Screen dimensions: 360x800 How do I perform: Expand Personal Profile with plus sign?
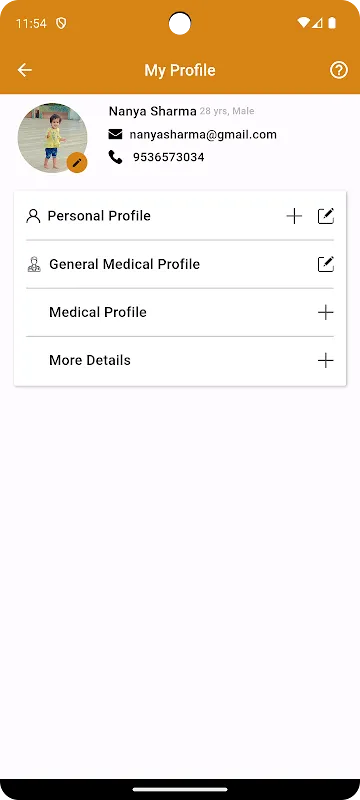(x=294, y=216)
